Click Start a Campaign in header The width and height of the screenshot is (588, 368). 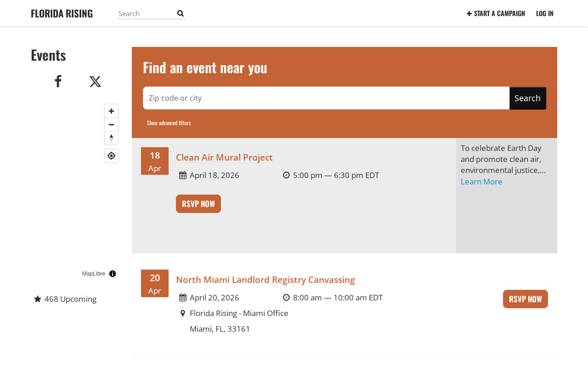[x=496, y=13]
